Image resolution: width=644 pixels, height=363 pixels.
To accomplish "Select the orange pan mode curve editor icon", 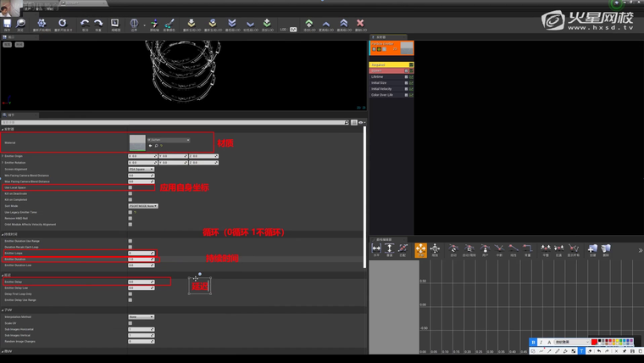I will pos(420,249).
